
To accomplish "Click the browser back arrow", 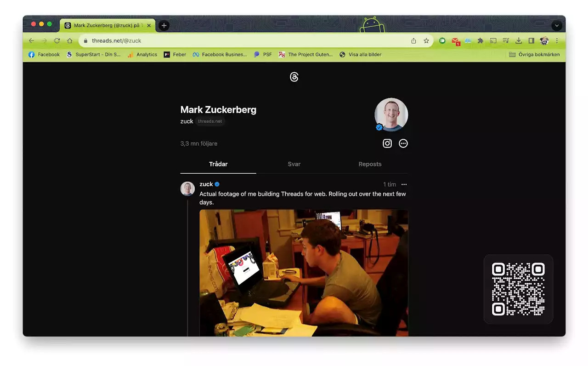I will pyautogui.click(x=32, y=40).
